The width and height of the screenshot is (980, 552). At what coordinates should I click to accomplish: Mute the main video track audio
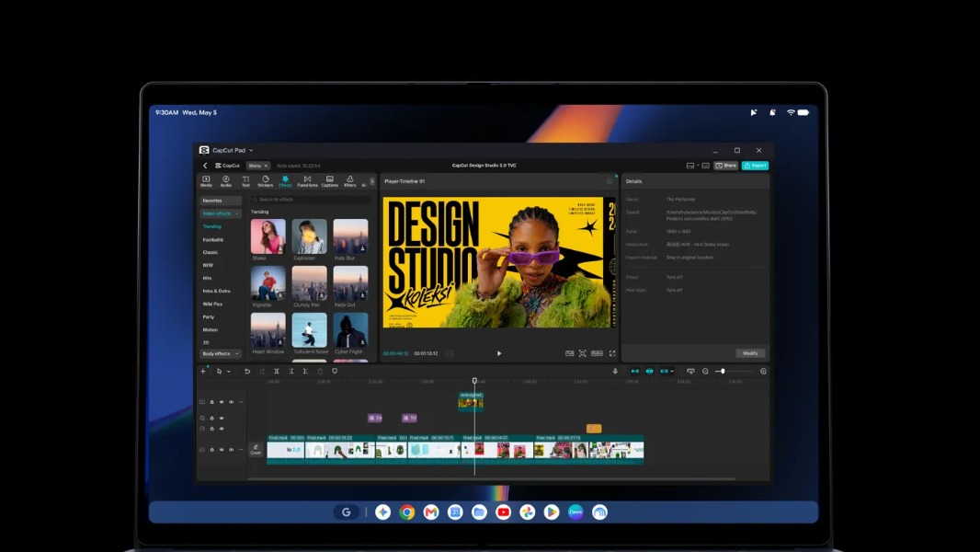(x=231, y=450)
